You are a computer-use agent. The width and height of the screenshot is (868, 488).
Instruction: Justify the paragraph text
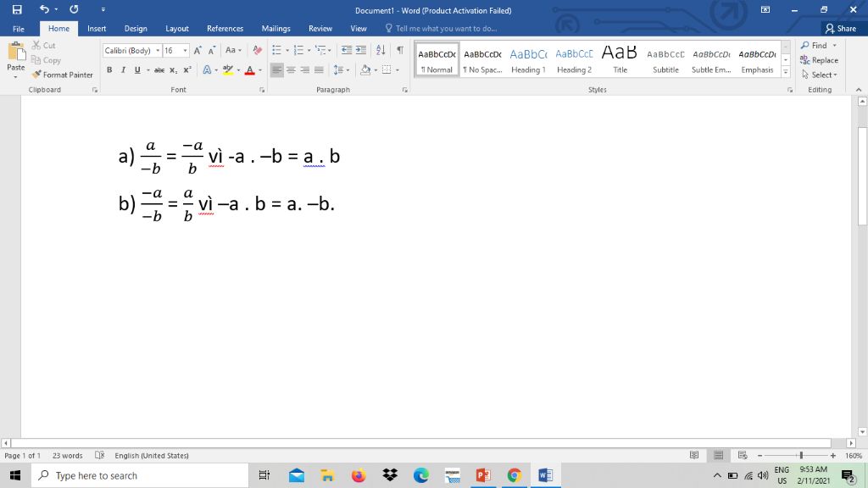click(x=319, y=69)
